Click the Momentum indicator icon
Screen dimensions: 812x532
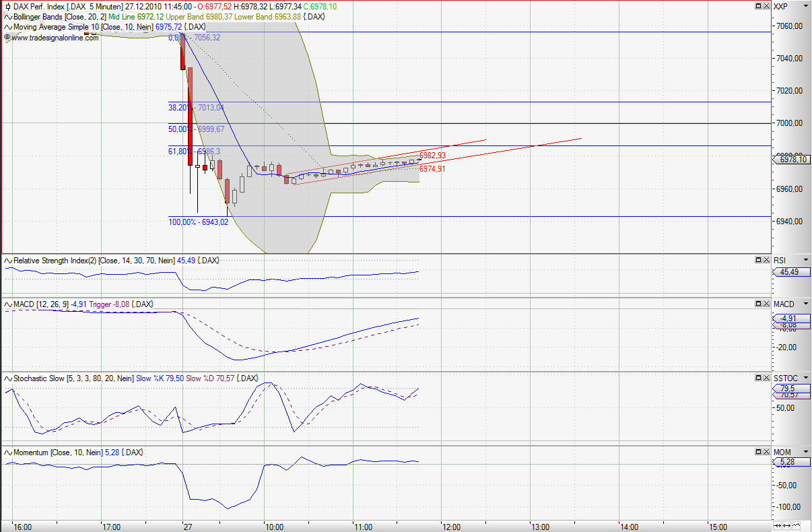click(7, 452)
